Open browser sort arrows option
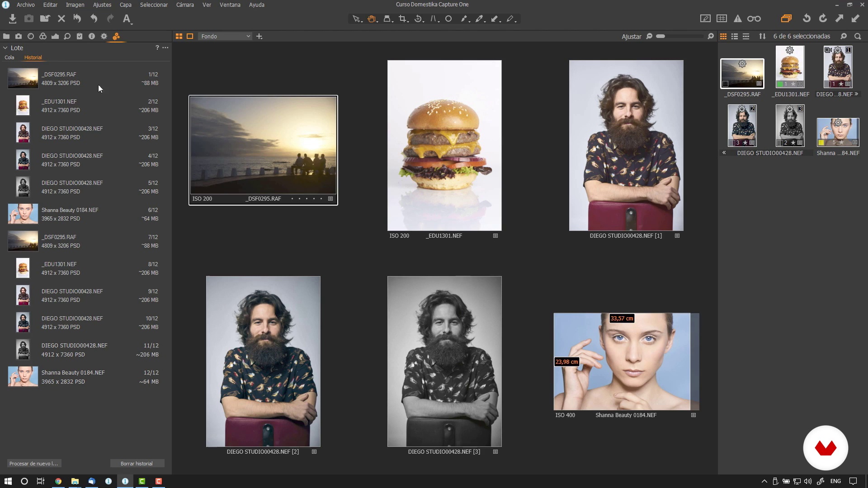Screen dimensions: 868x488 762,36
